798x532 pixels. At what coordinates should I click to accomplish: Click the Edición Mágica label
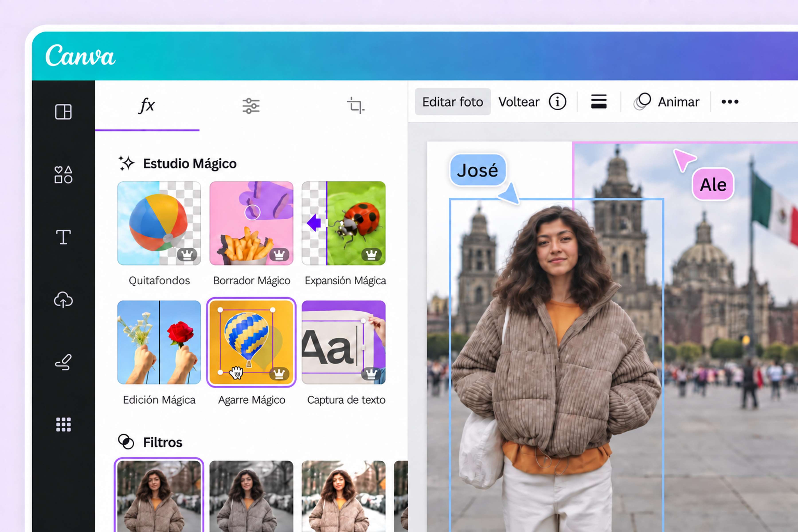click(x=159, y=400)
